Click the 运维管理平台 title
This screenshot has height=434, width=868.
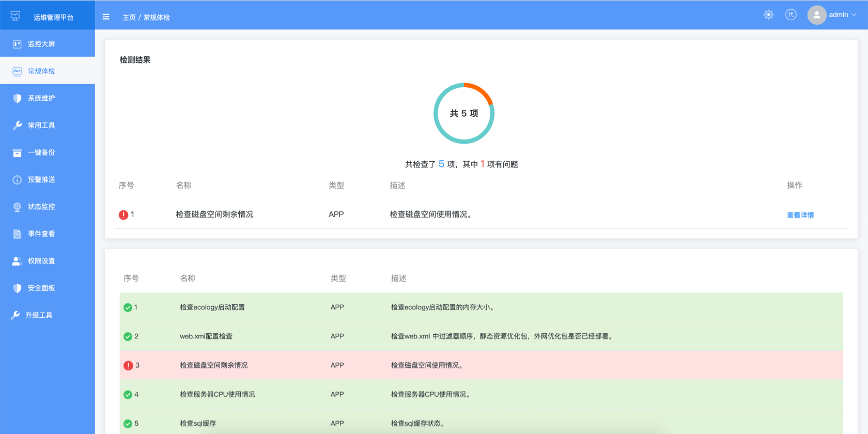pos(54,18)
